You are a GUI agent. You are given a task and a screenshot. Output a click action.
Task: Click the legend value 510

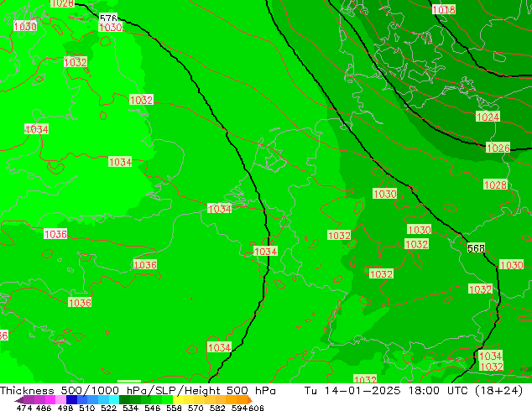coord(87,408)
